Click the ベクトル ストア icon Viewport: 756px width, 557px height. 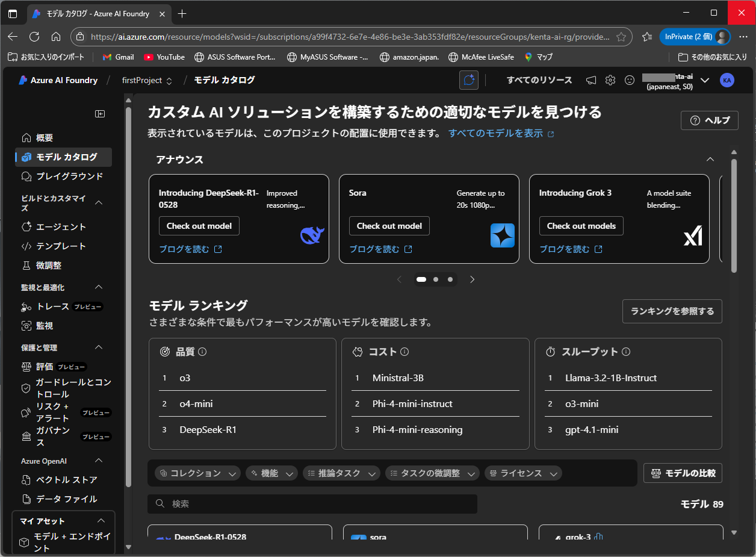(26, 480)
